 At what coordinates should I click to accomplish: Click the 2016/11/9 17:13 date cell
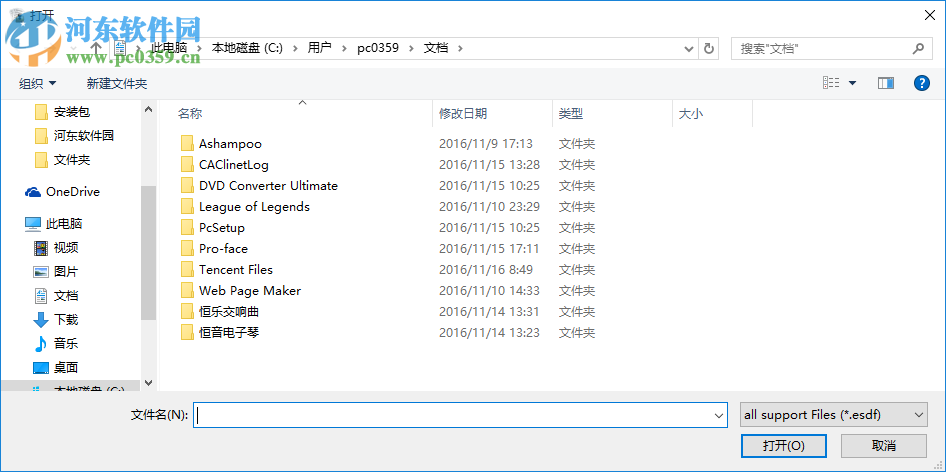(486, 144)
